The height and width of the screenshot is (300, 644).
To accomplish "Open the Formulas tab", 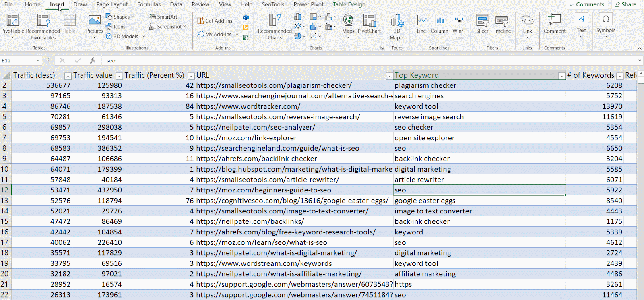I will click(x=149, y=4).
